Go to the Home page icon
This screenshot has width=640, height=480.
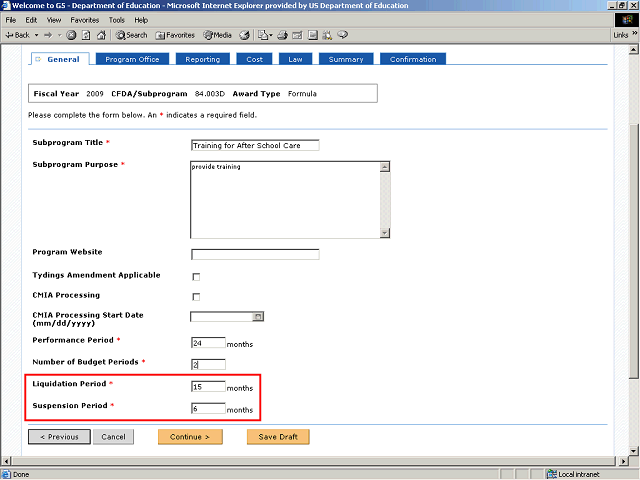click(101, 36)
